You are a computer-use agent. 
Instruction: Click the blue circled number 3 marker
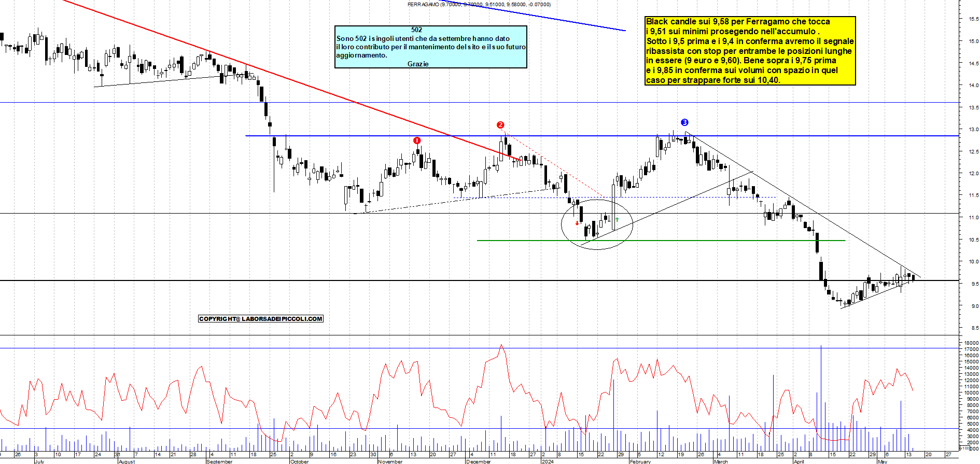(684, 122)
